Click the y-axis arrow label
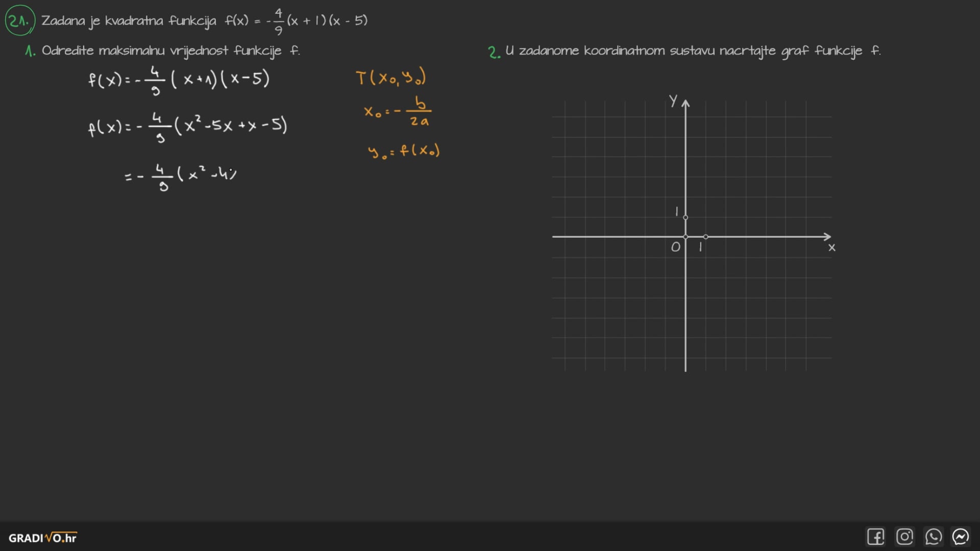980x551 pixels. 674,100
